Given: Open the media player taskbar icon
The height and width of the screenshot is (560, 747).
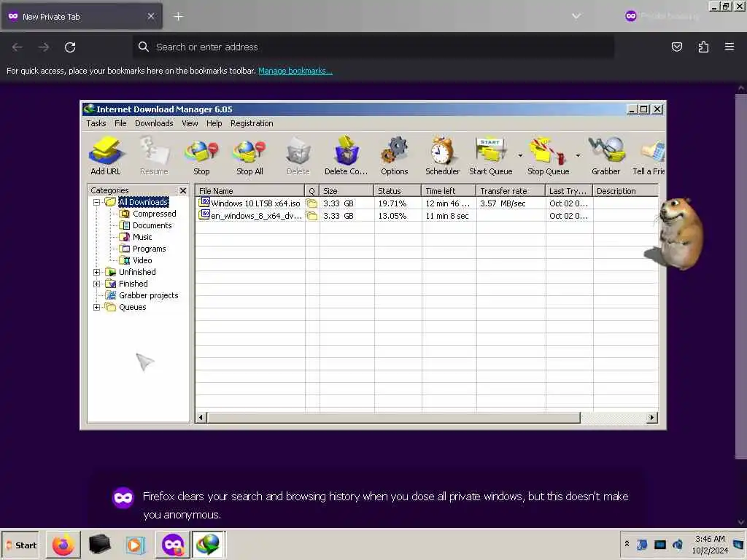Looking at the screenshot, I should point(136,545).
